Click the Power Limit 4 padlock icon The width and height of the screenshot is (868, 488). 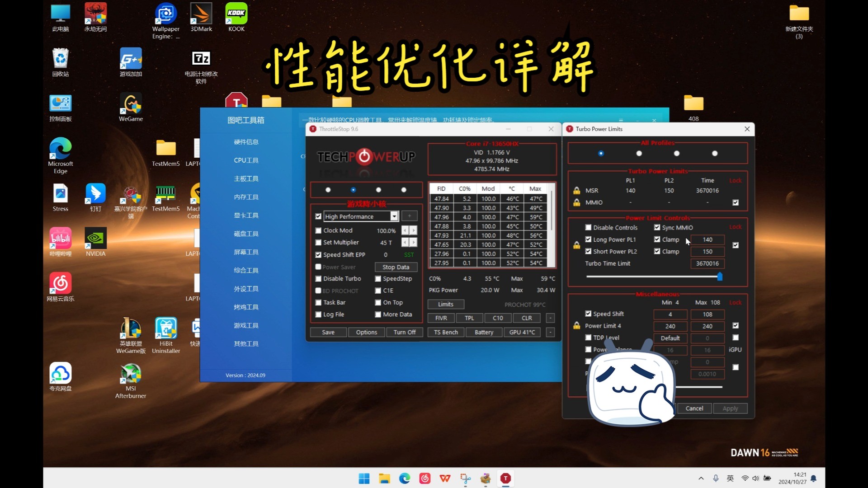(x=577, y=326)
